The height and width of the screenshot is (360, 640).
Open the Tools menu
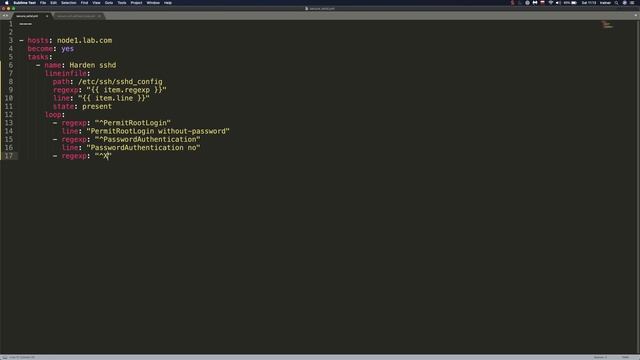(x=122, y=3)
